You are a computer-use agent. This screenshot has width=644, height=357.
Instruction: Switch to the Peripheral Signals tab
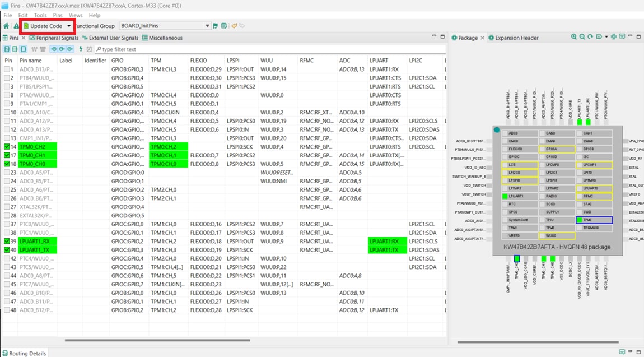pyautogui.click(x=54, y=38)
